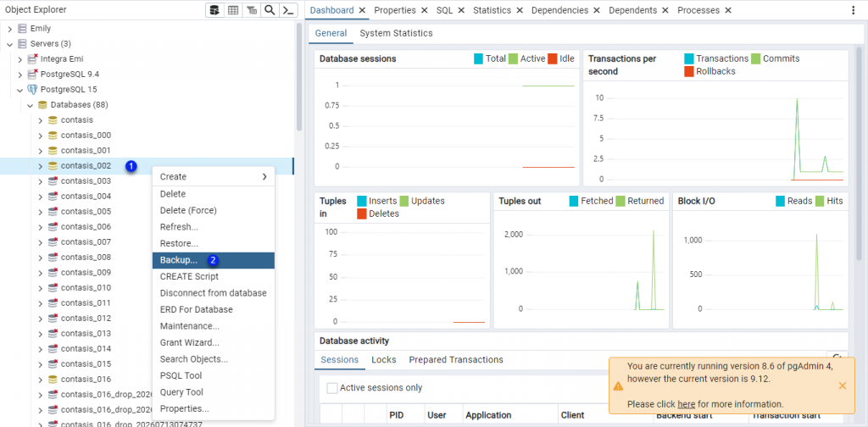
Task: Close the Properties tab
Action: pos(424,10)
